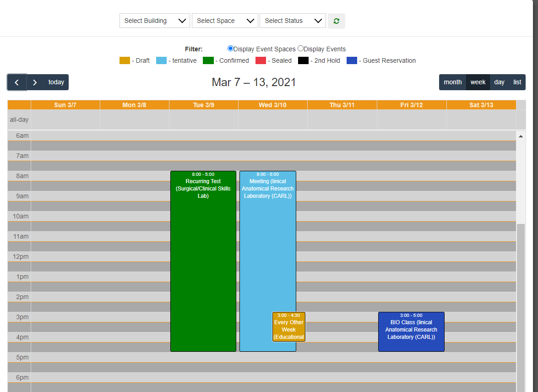Image resolution: width=538 pixels, height=392 pixels.
Task: Click the Draft legend color swatch
Action: (124, 60)
